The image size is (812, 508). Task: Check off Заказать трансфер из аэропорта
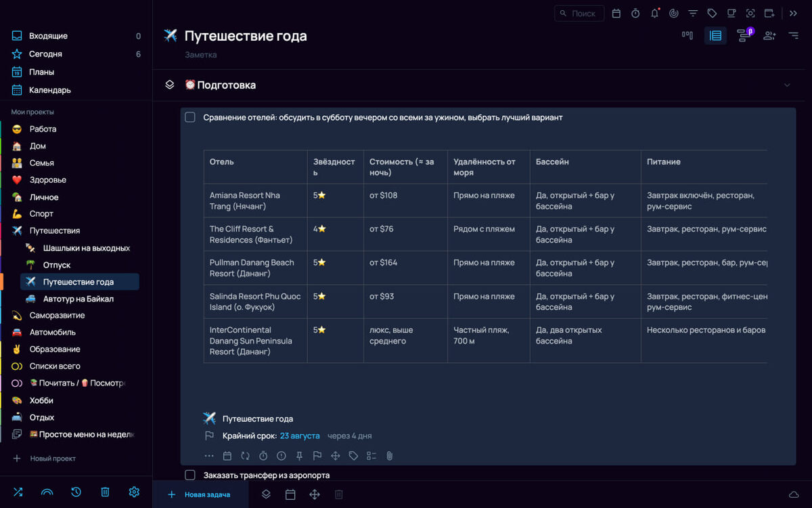click(189, 475)
